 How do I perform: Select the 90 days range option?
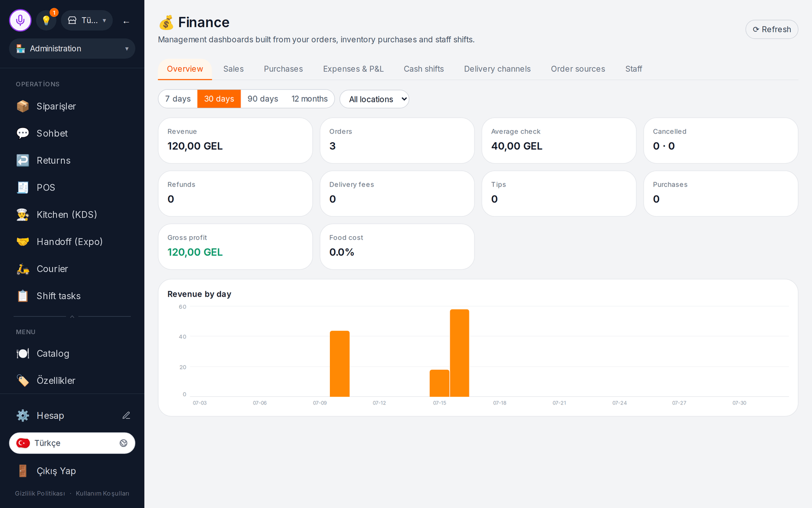point(263,99)
